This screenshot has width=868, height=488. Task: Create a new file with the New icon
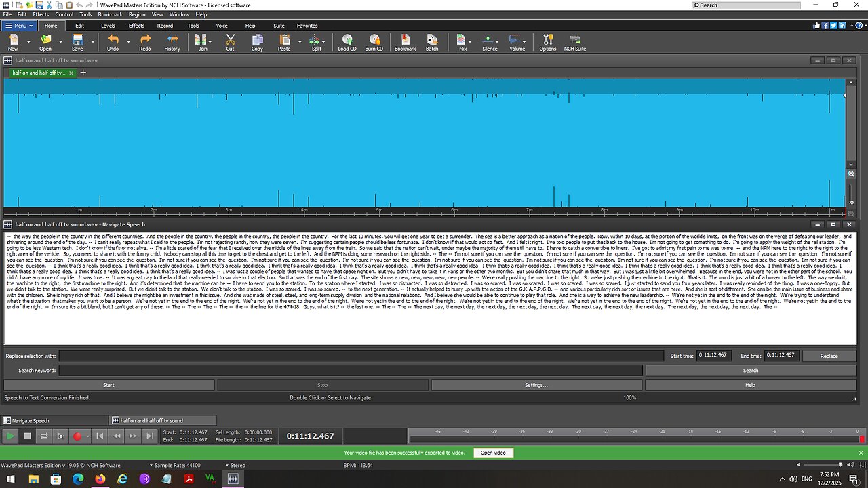(x=12, y=42)
